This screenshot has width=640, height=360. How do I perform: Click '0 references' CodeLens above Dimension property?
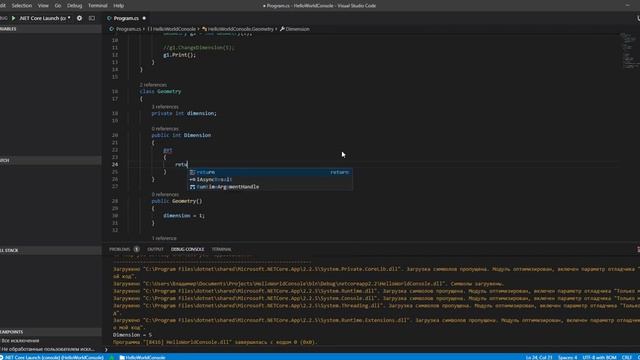[x=165, y=129]
